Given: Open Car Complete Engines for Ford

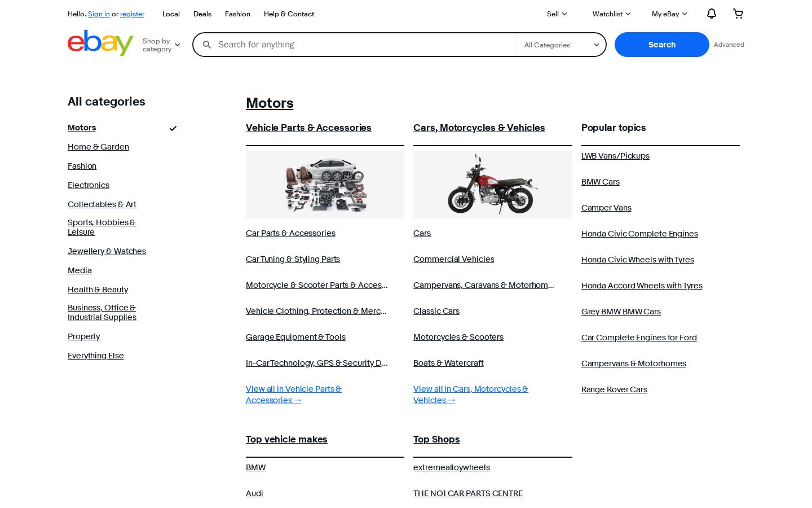Looking at the screenshot, I should pos(639,338).
